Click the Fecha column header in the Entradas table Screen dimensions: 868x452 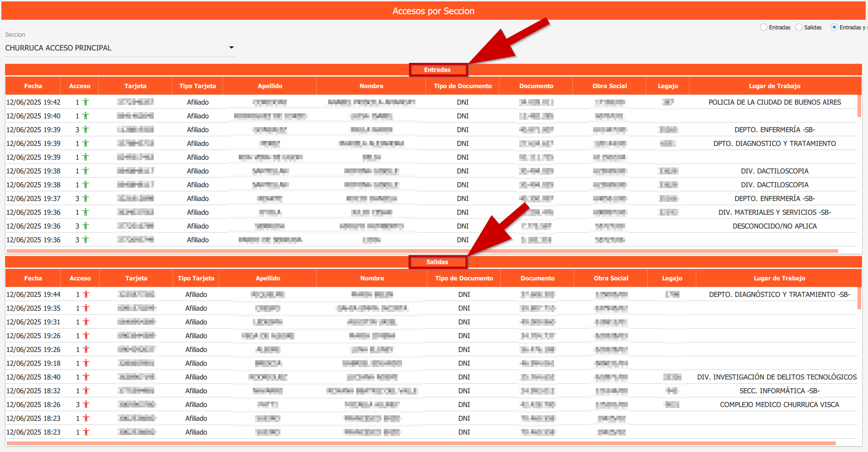[x=33, y=85]
